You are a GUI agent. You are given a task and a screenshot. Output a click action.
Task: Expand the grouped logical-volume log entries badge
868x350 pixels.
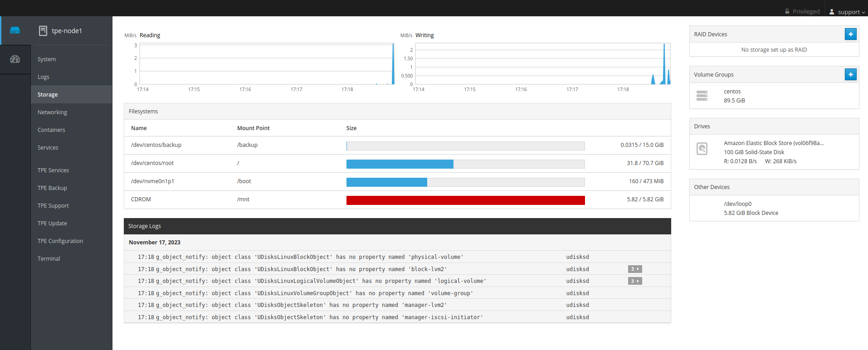634,281
